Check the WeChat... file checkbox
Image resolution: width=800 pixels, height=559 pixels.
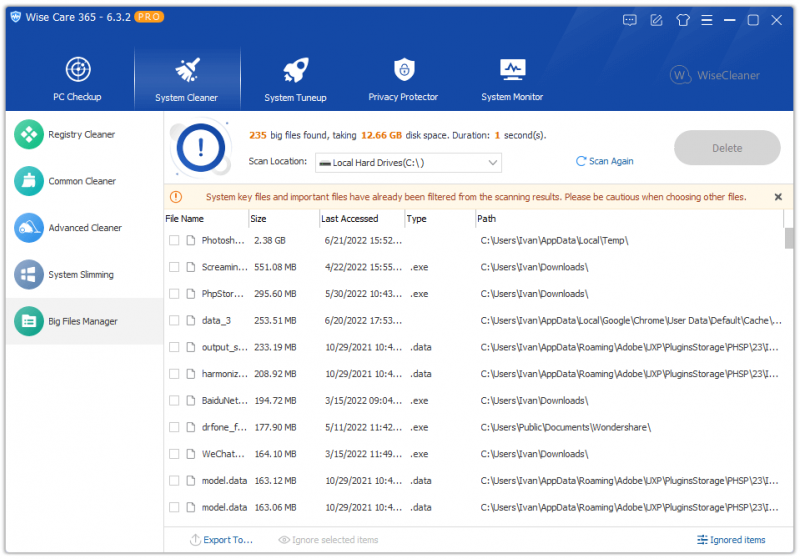pyautogui.click(x=174, y=454)
